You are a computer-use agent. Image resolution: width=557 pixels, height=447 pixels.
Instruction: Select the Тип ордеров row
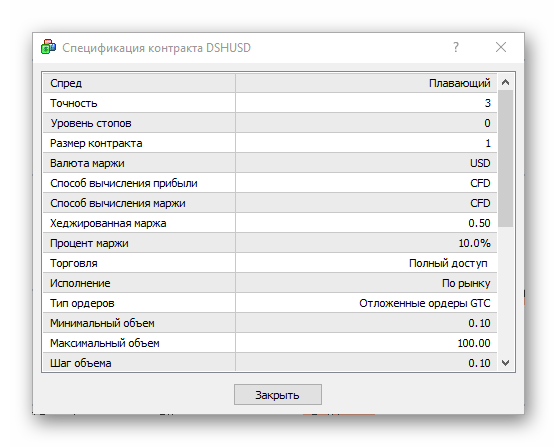pos(270,303)
